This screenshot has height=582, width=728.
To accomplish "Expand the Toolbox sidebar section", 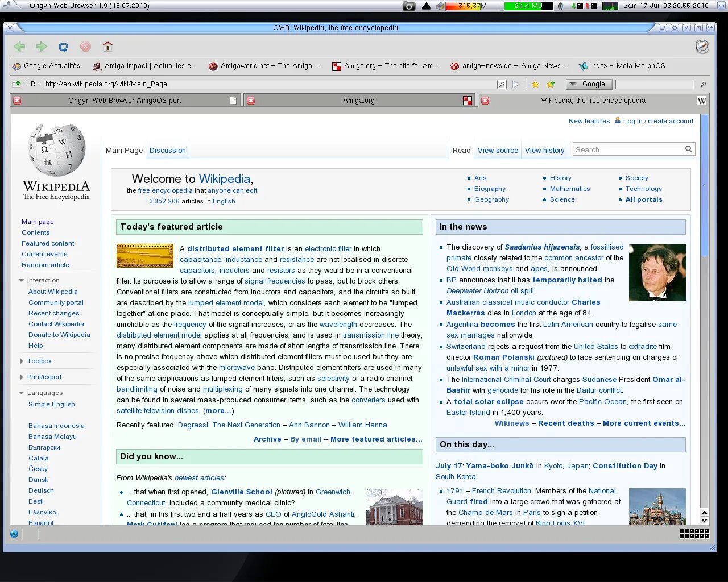I will tap(22, 361).
